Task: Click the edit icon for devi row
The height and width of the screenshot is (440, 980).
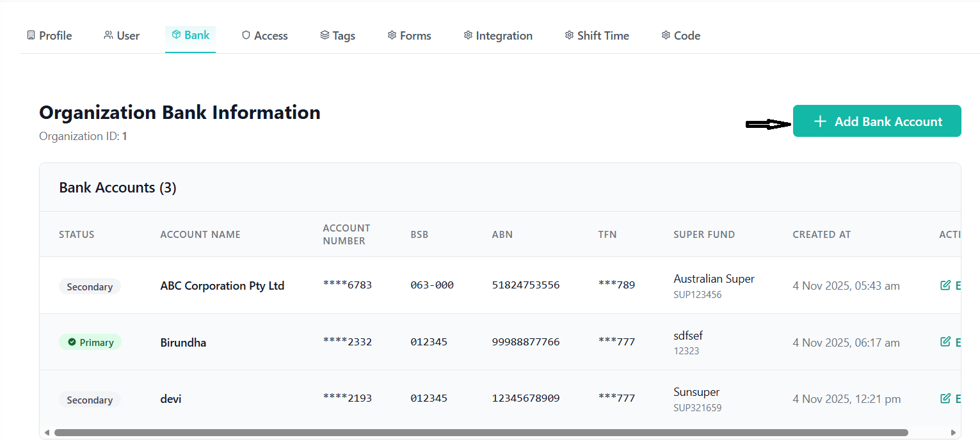Action: [945, 398]
